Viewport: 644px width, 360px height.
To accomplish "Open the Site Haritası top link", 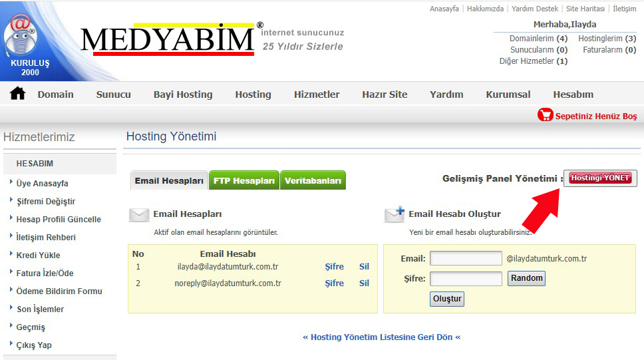I will coord(585,9).
